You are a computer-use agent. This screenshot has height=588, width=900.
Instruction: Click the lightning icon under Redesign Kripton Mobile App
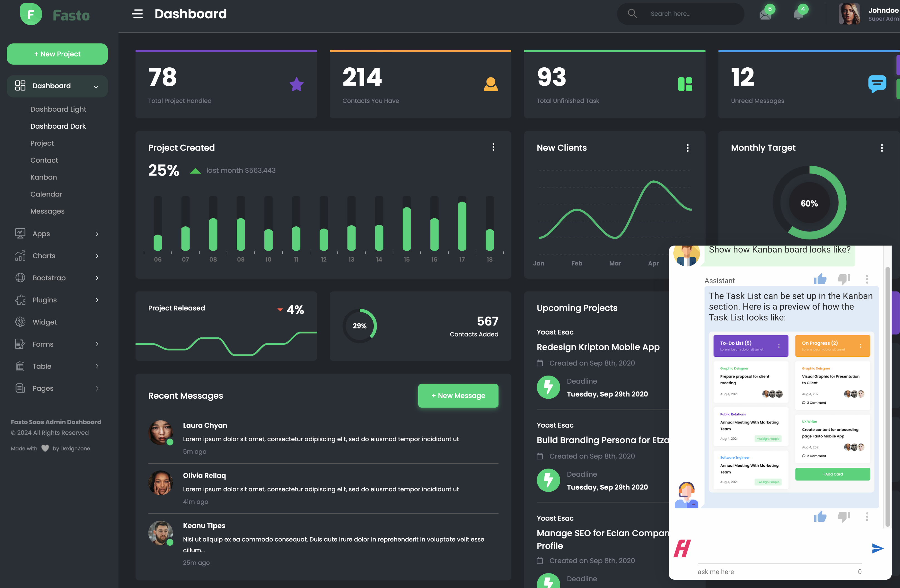548,387
